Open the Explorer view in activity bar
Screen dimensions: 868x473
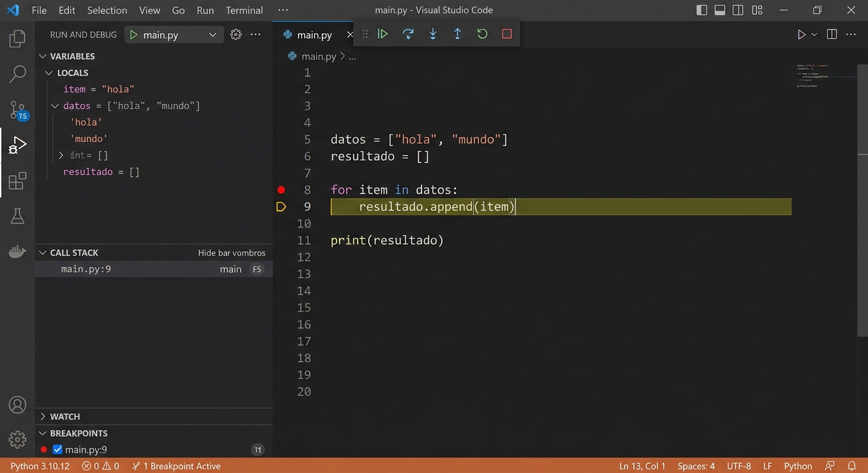click(x=17, y=39)
